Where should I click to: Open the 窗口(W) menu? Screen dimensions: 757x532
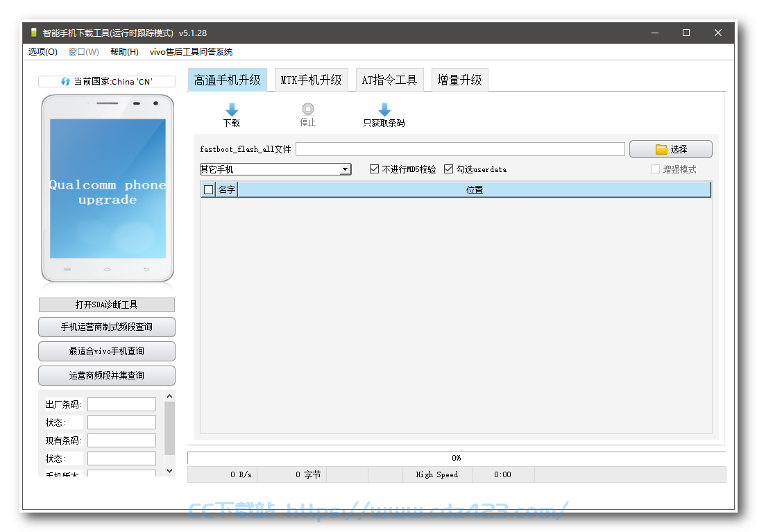[x=83, y=51]
